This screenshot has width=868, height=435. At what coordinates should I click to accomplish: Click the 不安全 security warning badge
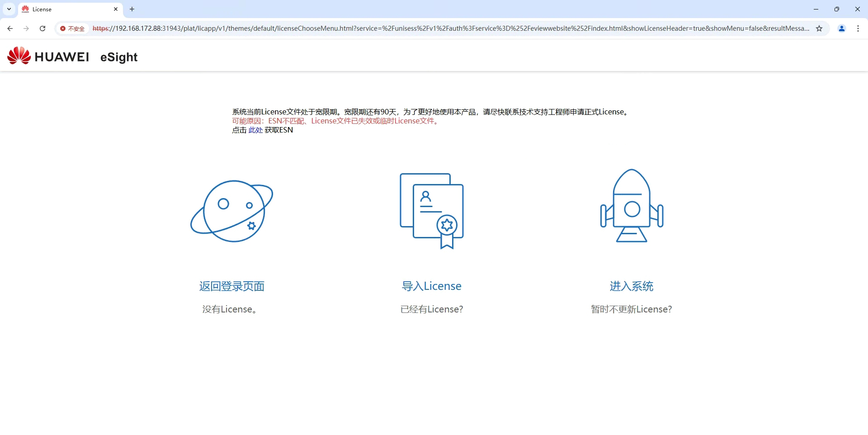72,28
